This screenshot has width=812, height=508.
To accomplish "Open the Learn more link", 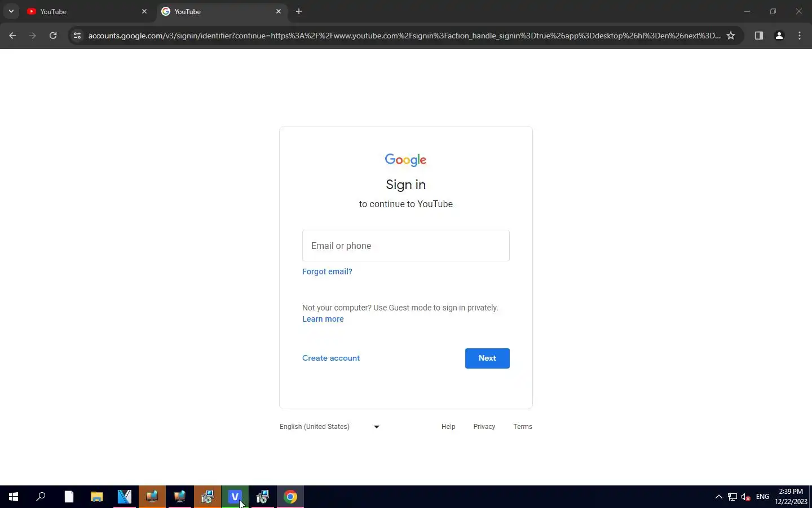I will click(x=323, y=319).
